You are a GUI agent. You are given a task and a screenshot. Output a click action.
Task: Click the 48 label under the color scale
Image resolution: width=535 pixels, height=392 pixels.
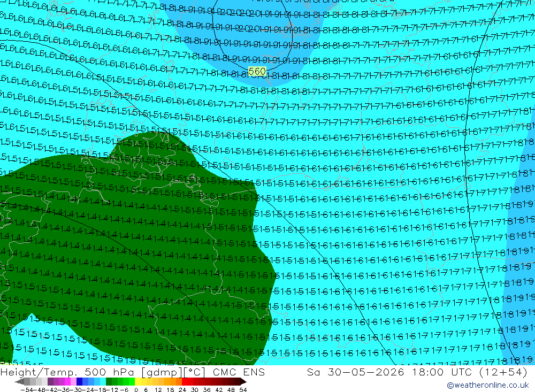[x=230, y=390]
